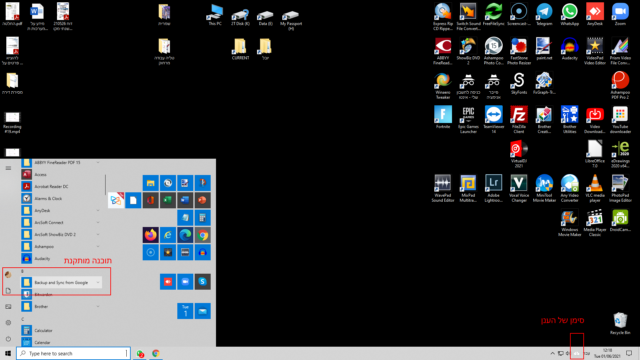Open the Epic Games Launcher shortcut

pyautogui.click(x=468, y=120)
